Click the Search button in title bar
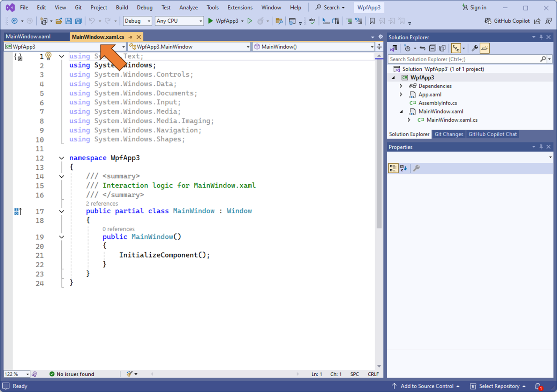This screenshot has height=392, width=557. pyautogui.click(x=330, y=7)
